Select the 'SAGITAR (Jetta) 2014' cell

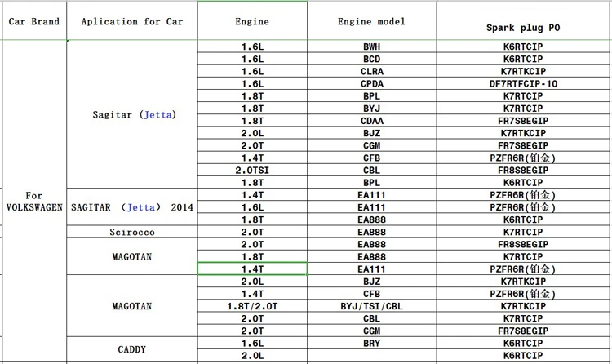[x=132, y=207]
